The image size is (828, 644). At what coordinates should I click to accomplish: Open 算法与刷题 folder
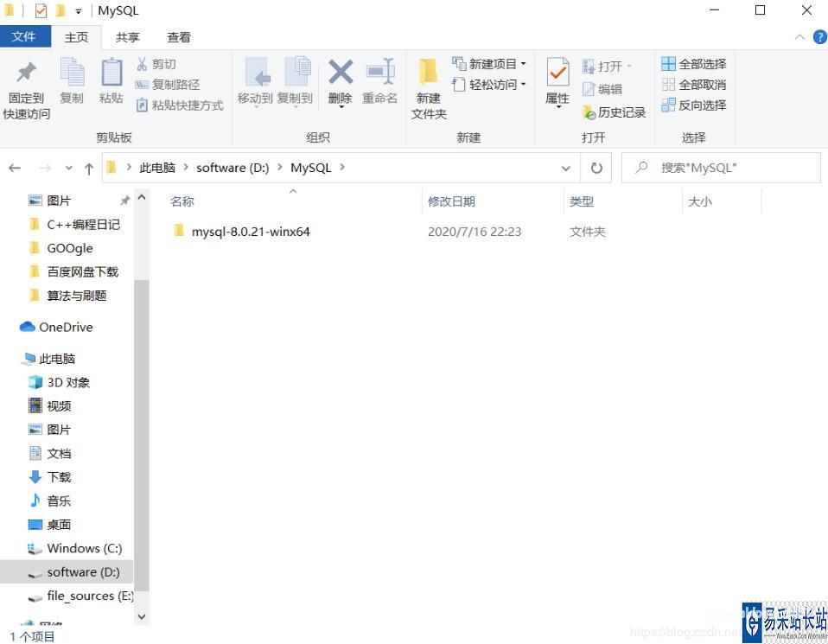[68, 296]
